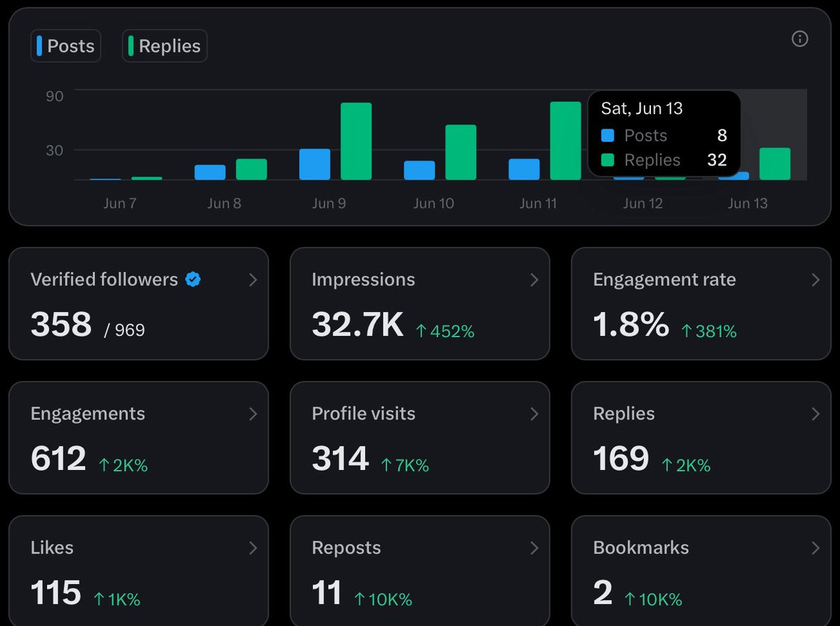
Task: Select the blue Posts bar for Jun 9
Action: [314, 164]
